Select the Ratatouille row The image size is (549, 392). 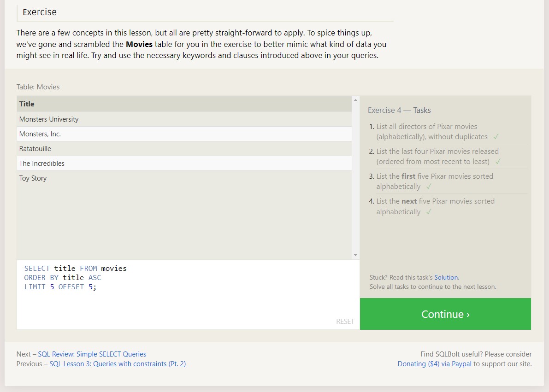(184, 149)
